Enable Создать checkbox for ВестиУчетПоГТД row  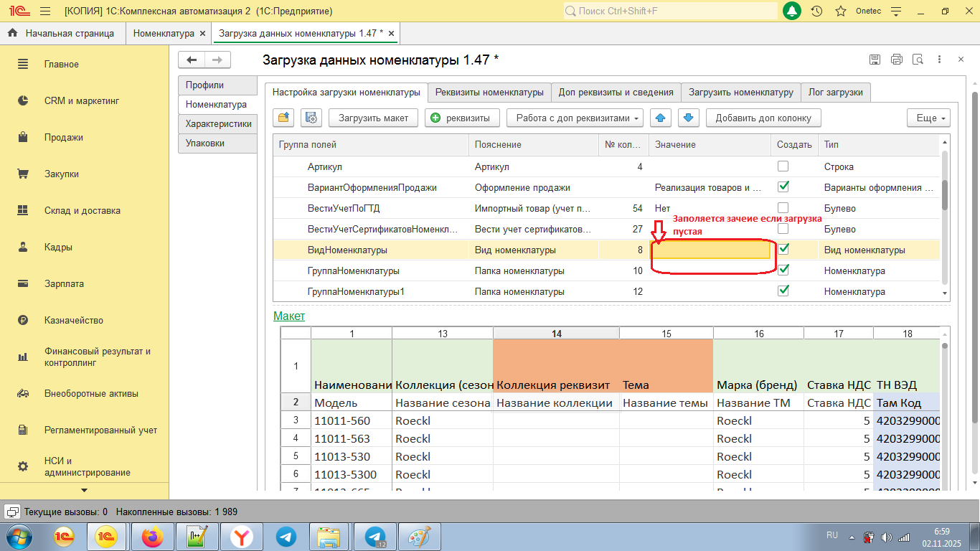pyautogui.click(x=783, y=208)
